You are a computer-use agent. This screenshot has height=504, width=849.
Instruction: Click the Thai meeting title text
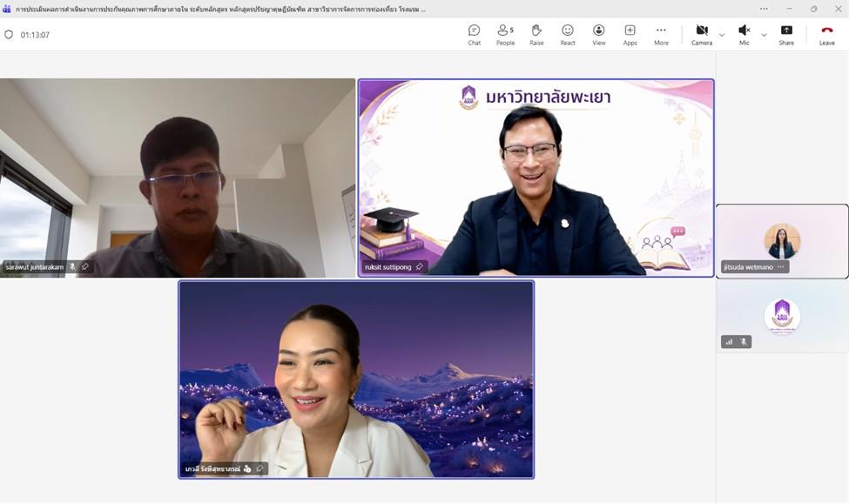220,10
